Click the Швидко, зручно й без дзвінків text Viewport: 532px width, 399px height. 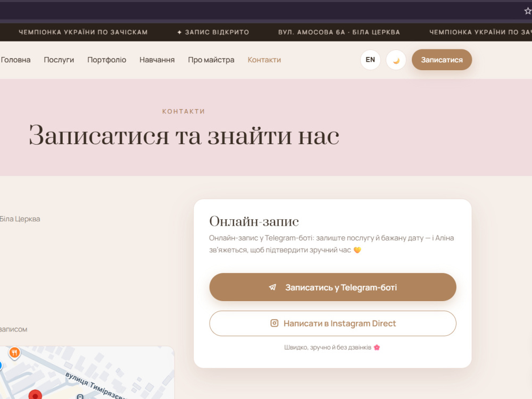click(328, 347)
